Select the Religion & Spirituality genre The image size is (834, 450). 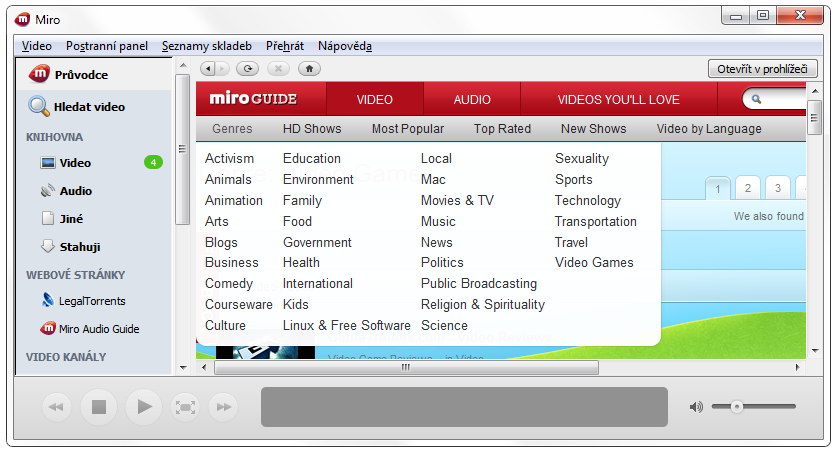pyautogui.click(x=483, y=304)
